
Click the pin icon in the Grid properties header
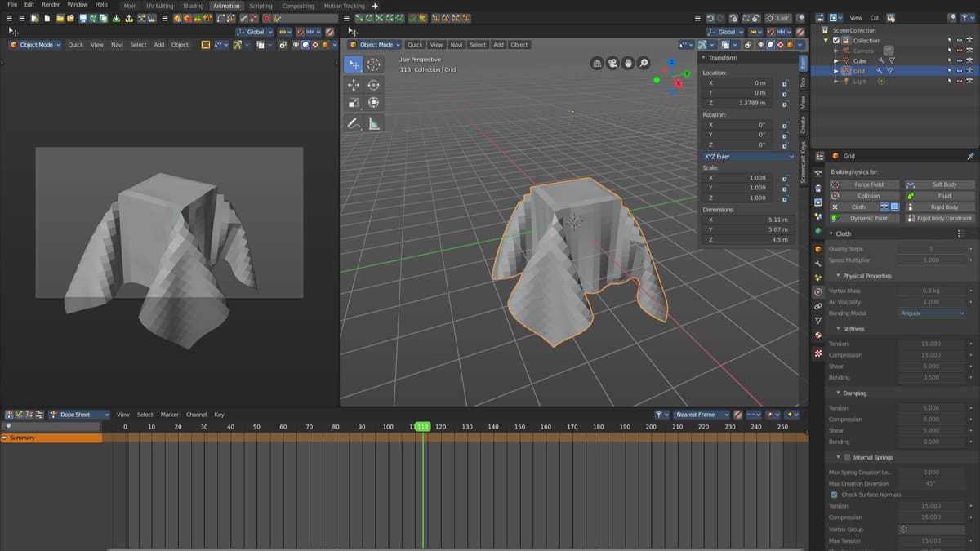pyautogui.click(x=970, y=156)
